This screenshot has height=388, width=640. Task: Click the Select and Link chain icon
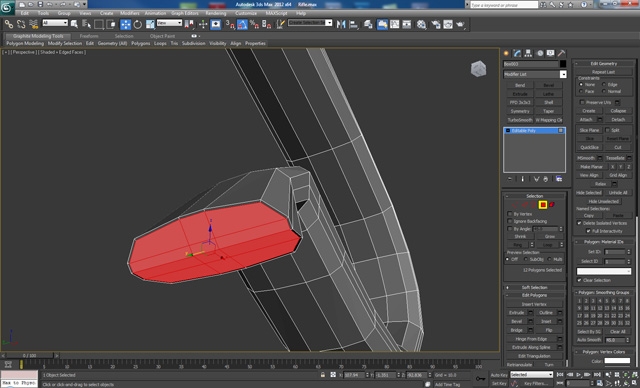pyautogui.click(x=9, y=24)
